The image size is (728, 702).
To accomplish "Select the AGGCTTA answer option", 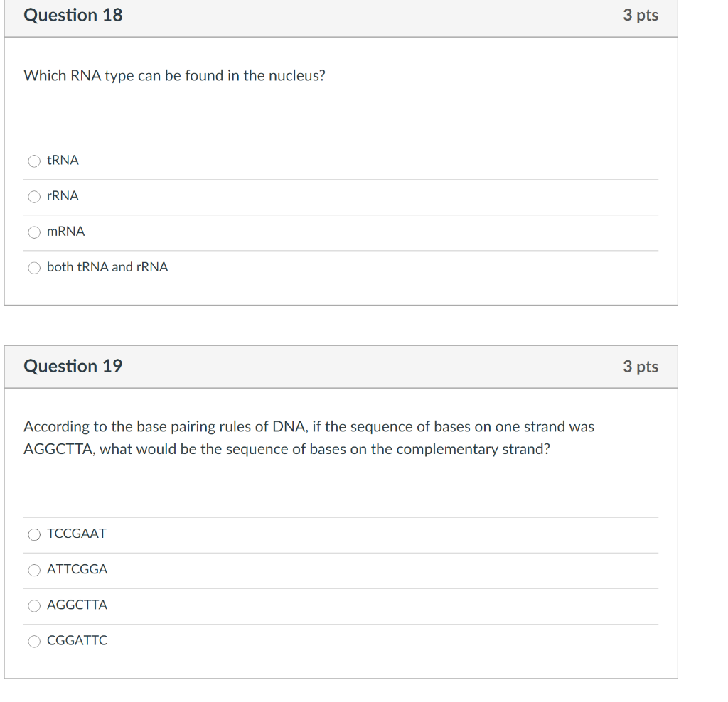I will [34, 605].
